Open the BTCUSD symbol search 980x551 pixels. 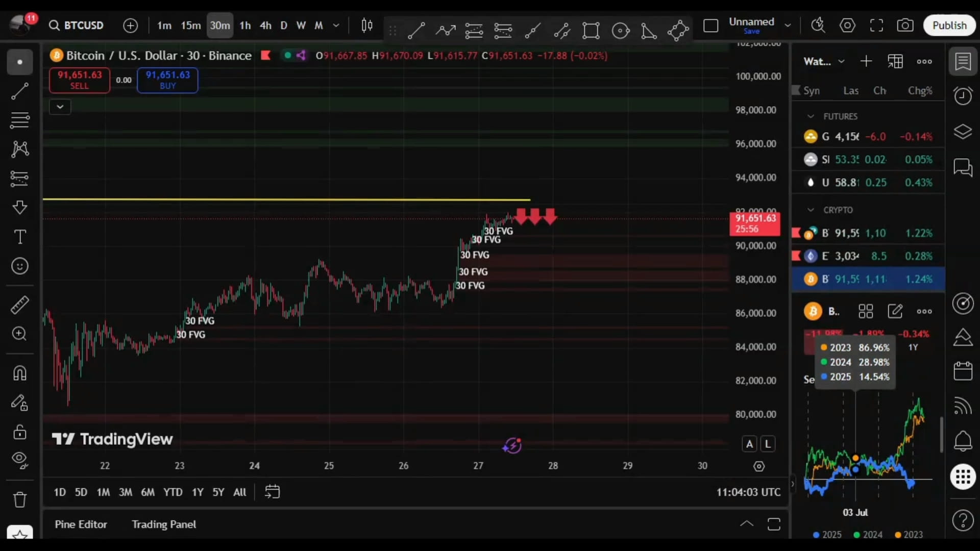coord(77,26)
